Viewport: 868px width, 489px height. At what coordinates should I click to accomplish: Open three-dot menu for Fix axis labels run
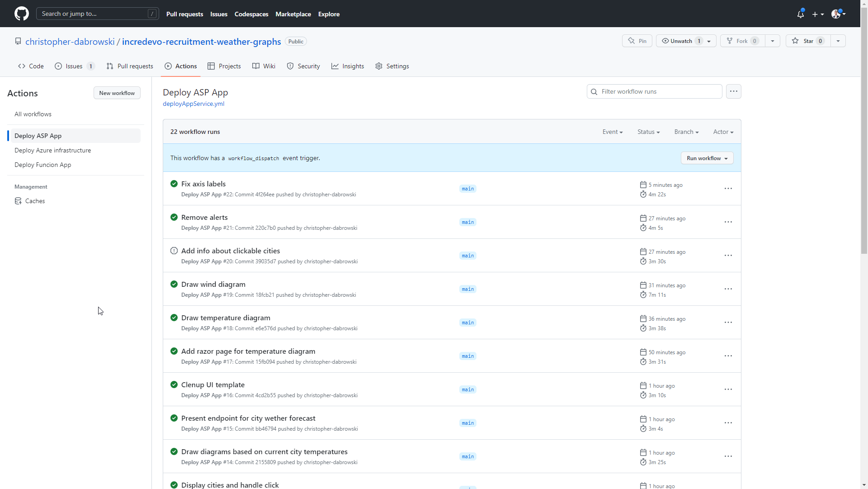728,189
